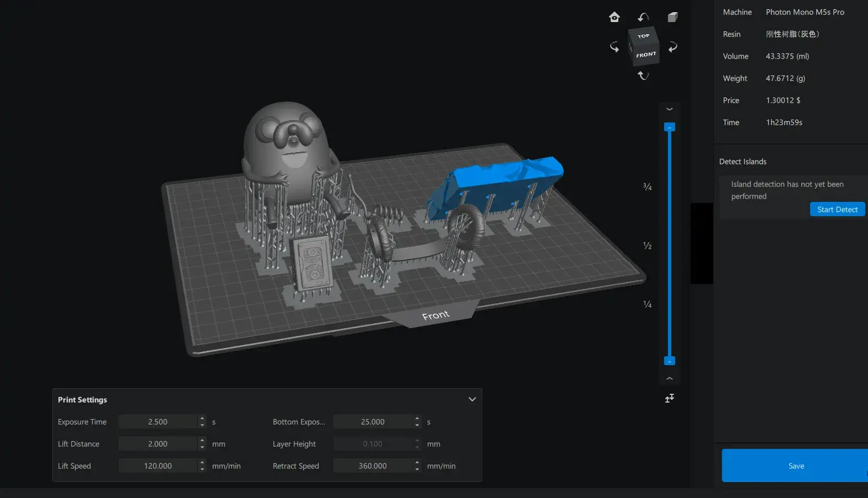Click the Front label on build plate
Viewport: 868px width, 498px height.
(435, 315)
